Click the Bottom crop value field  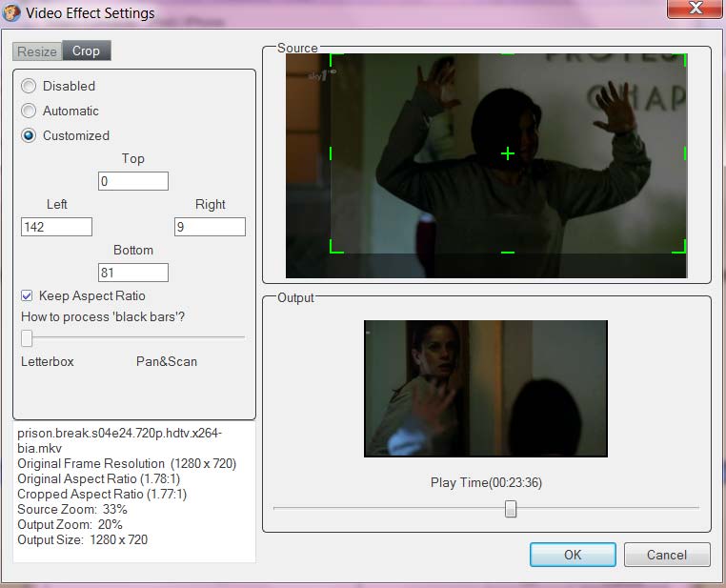[x=132, y=273]
